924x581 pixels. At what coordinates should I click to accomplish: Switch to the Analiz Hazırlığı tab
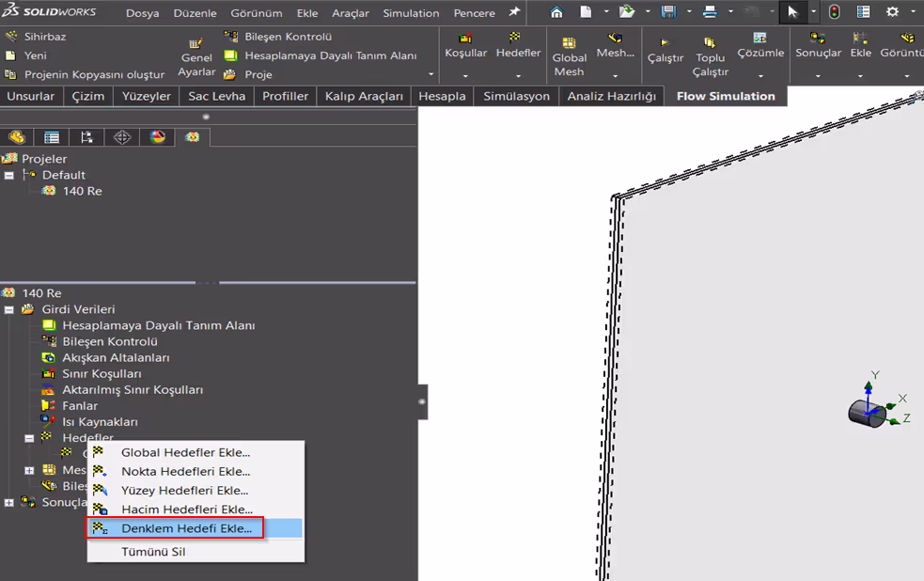click(x=611, y=96)
